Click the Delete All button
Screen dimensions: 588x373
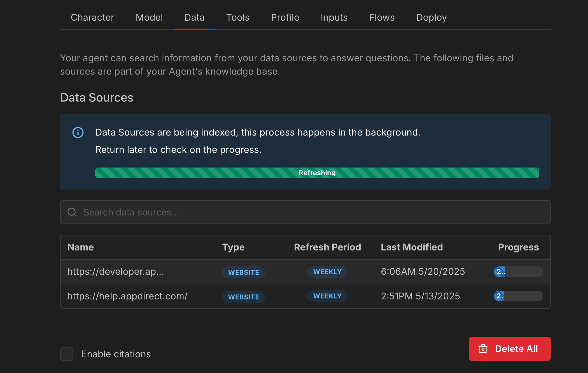pyautogui.click(x=510, y=349)
